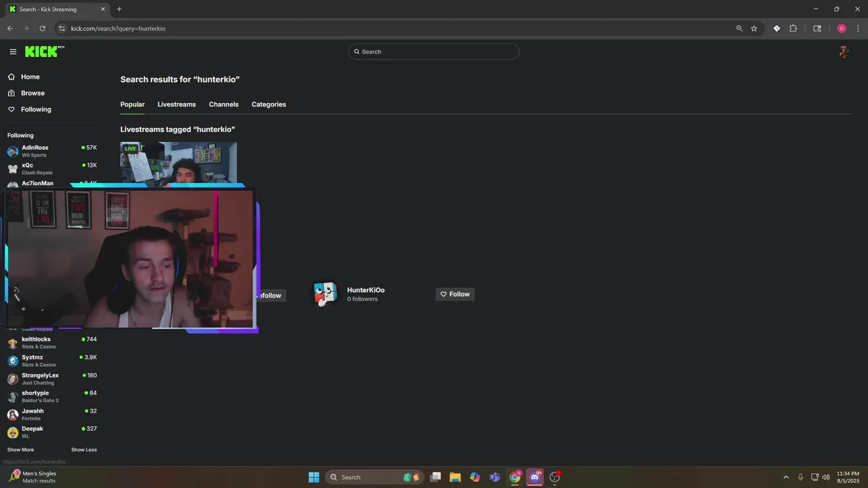Open the Chrome profile avatar
Image resolution: width=868 pixels, height=488 pixels.
click(842, 28)
